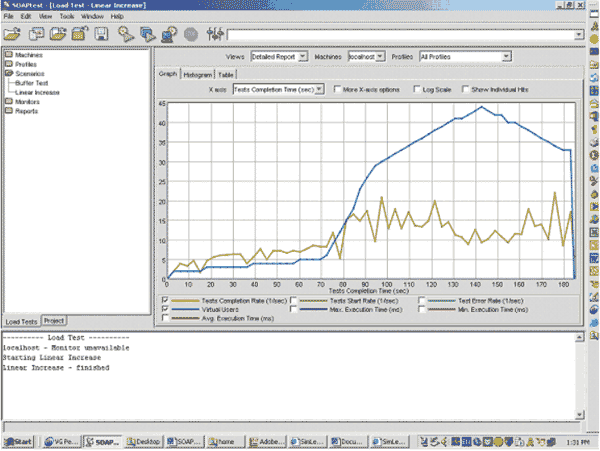The height and width of the screenshot is (451, 600).
Task: Open the Machines folder in tree
Action: click(26, 55)
